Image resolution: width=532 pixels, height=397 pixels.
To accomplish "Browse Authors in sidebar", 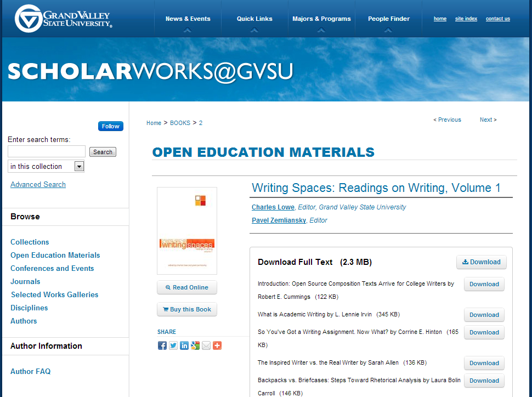I will (x=24, y=321).
